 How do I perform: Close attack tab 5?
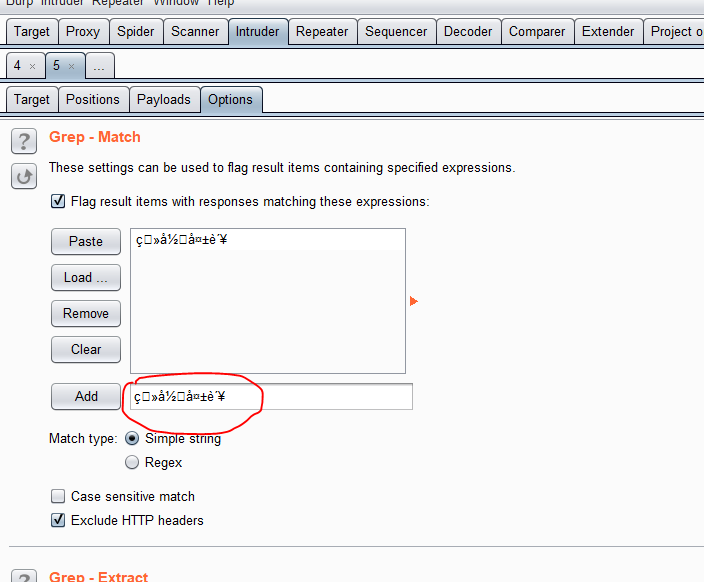pos(71,66)
